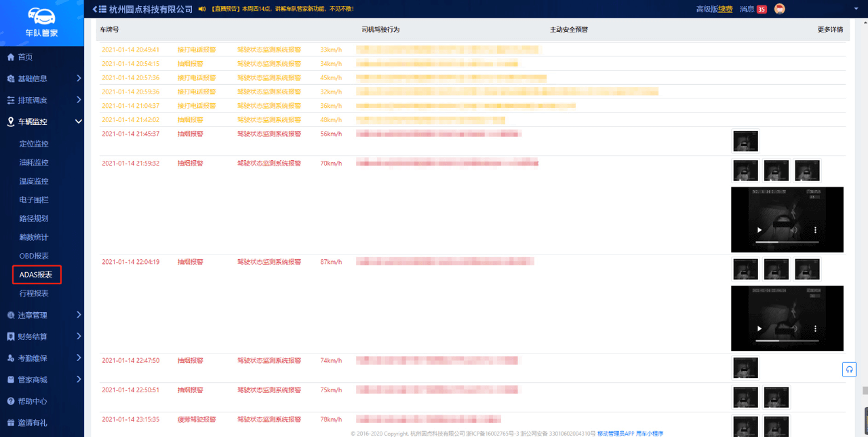The height and width of the screenshot is (437, 868).
Task: Expand the 排班调度 sidebar menu
Action: pyautogui.click(x=42, y=100)
